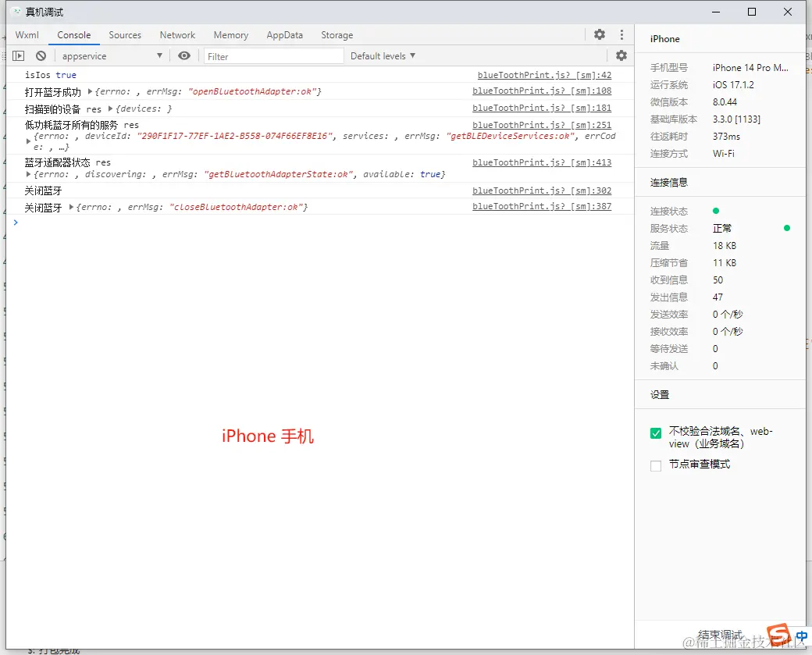The width and height of the screenshot is (812, 655).
Task: Maximize the 真机调试 window
Action: [752, 12]
